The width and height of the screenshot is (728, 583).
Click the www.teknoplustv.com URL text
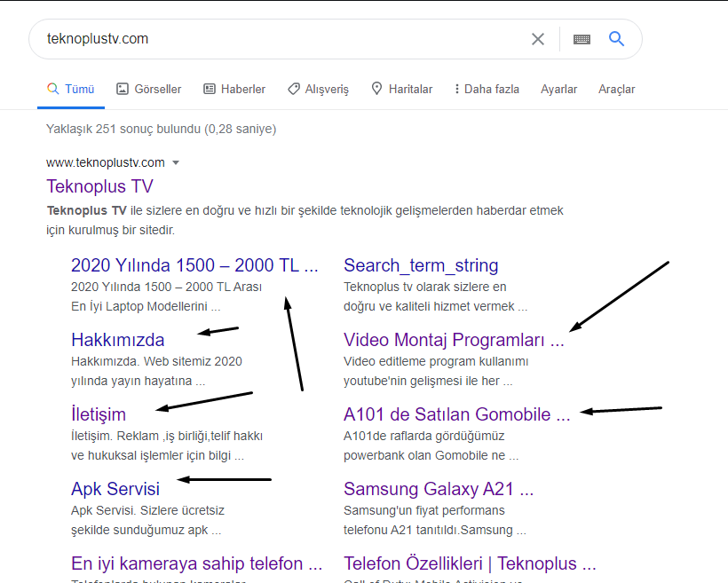(x=106, y=162)
